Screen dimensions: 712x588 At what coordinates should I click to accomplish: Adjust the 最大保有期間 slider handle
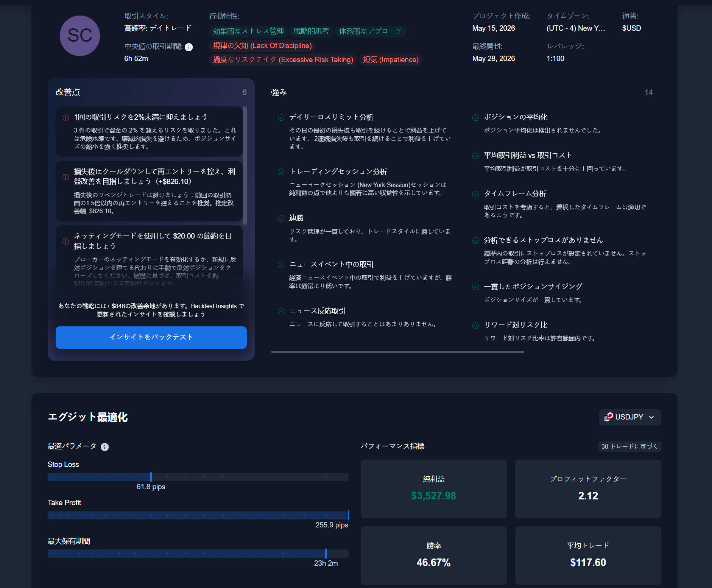pyautogui.click(x=326, y=554)
